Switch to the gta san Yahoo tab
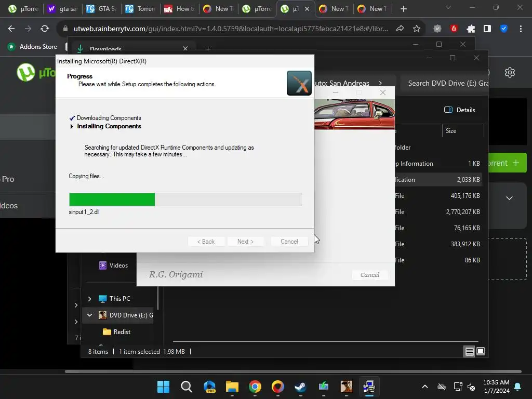 (63, 9)
